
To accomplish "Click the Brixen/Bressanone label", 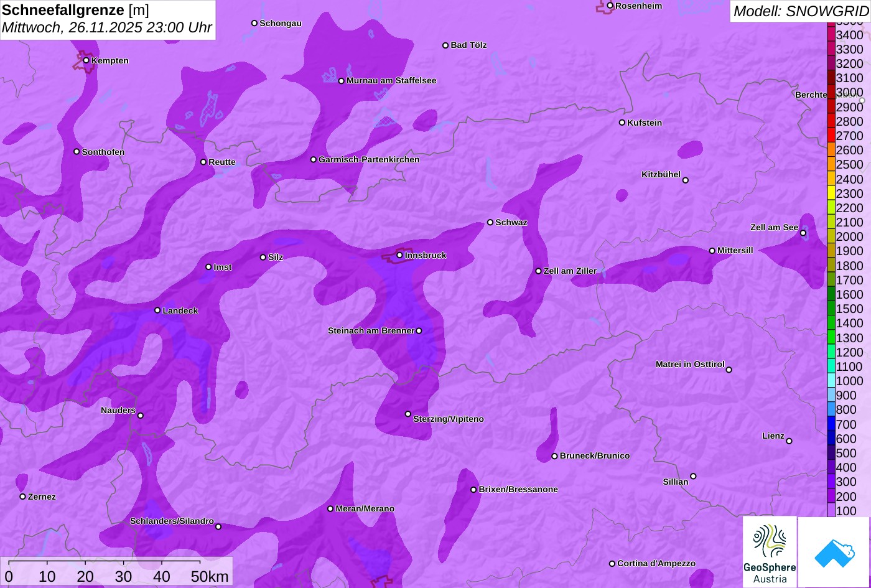I will click(x=518, y=489).
